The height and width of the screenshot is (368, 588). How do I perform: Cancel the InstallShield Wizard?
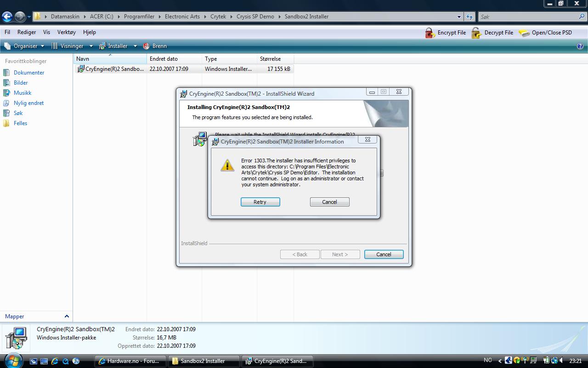[384, 254]
